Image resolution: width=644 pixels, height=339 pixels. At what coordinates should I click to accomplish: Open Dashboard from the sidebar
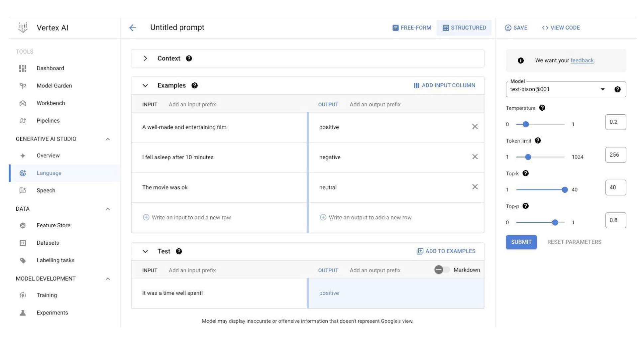51,68
